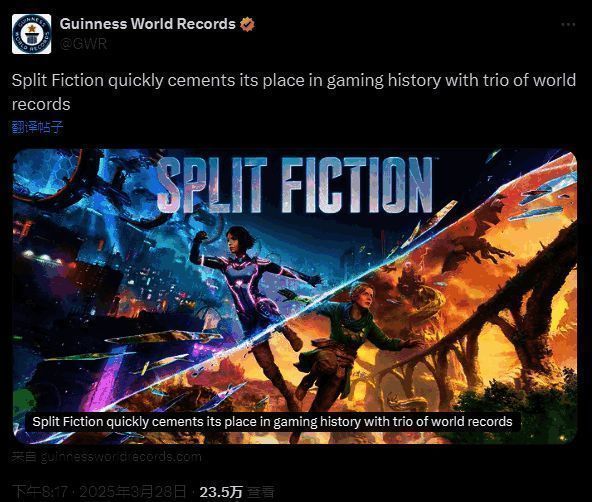Open the three-dot more options menu

568,25
